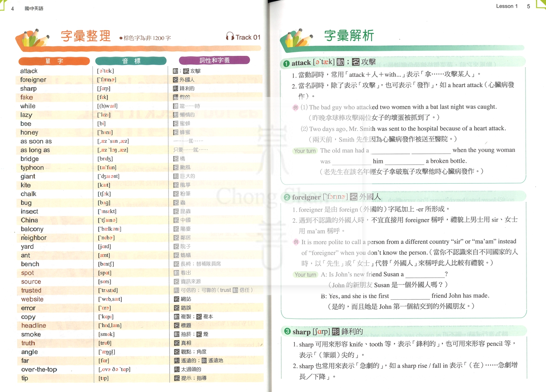Click the blank before "friend John has made"
Screen dimensions: 546x392
(x=410, y=297)
